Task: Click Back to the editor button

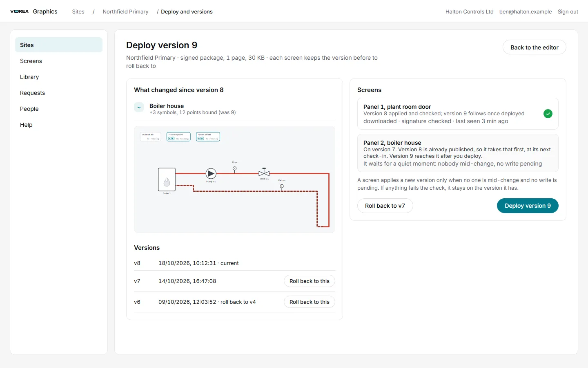Action: 534,47
